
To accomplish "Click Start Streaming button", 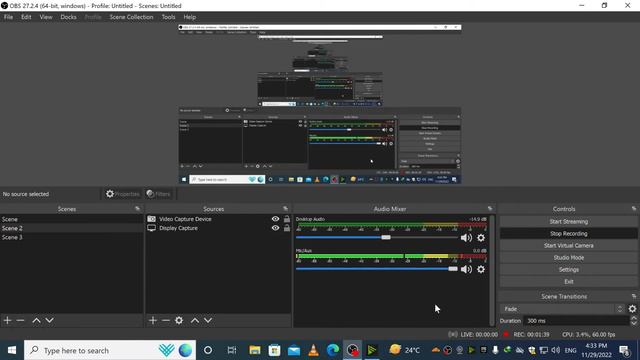I will [x=569, y=222].
